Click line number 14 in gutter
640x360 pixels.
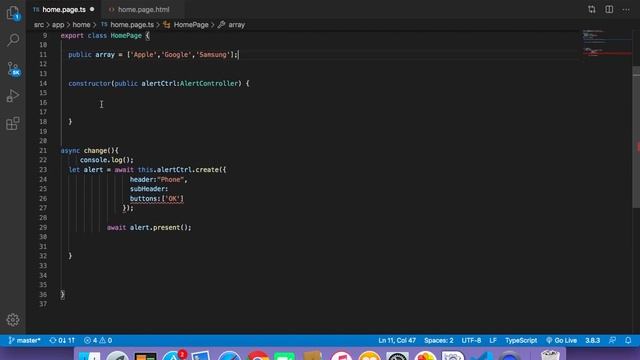[x=43, y=83]
